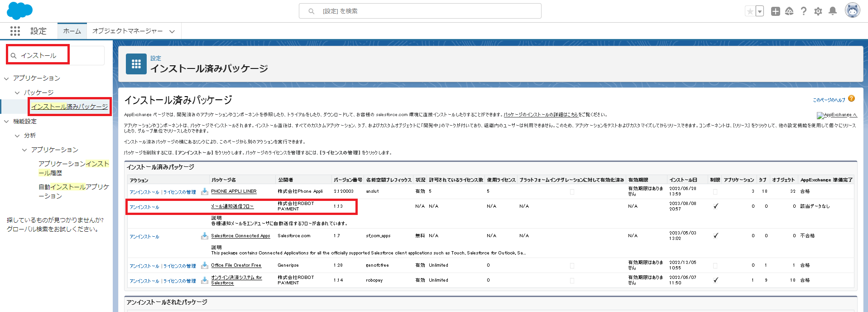Focus the global 設定 search field
868x312 pixels.
click(420, 11)
